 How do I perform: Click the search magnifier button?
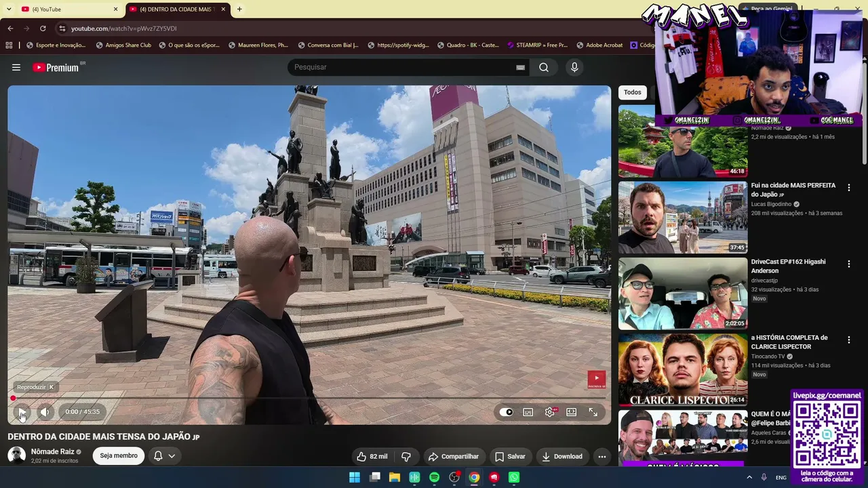(x=544, y=67)
